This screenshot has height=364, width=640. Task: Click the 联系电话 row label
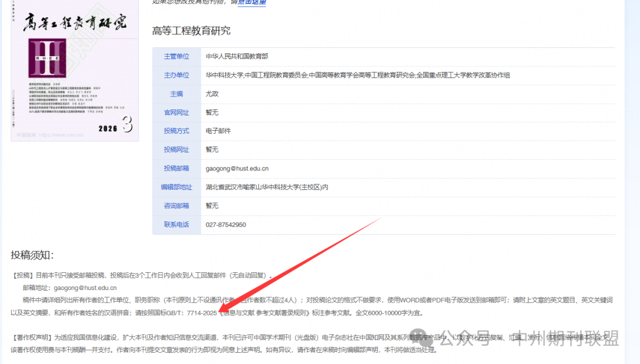tap(177, 224)
